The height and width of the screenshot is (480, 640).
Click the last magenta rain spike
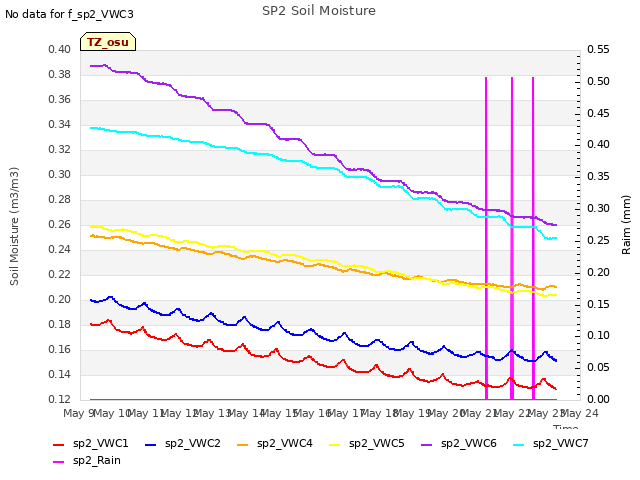pyautogui.click(x=533, y=238)
